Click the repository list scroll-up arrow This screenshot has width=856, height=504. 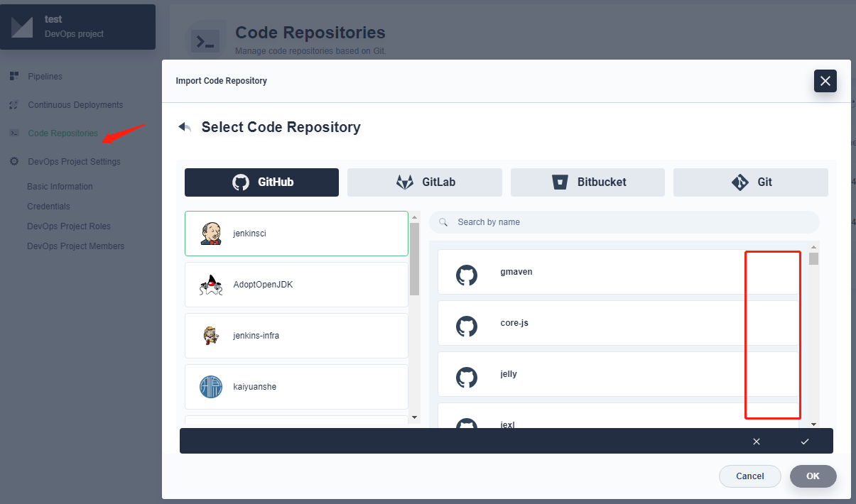click(813, 247)
